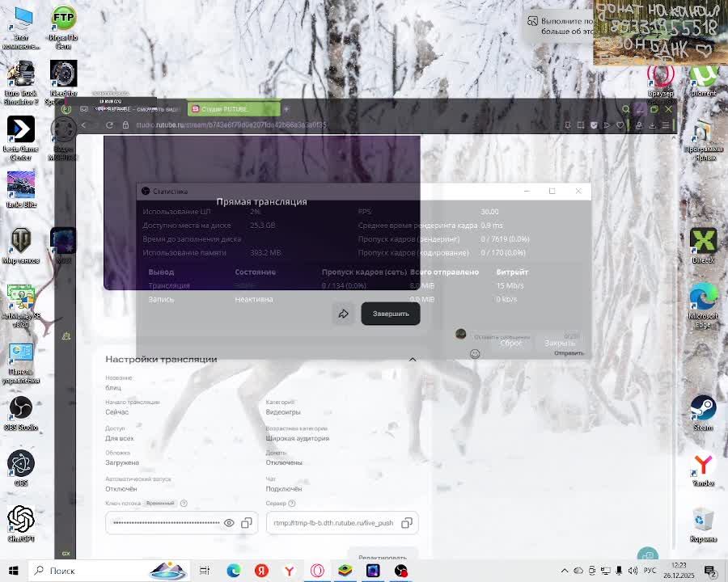Copy the rtmp server URL with its copy icon
This screenshot has width=728, height=582.
coord(407,523)
